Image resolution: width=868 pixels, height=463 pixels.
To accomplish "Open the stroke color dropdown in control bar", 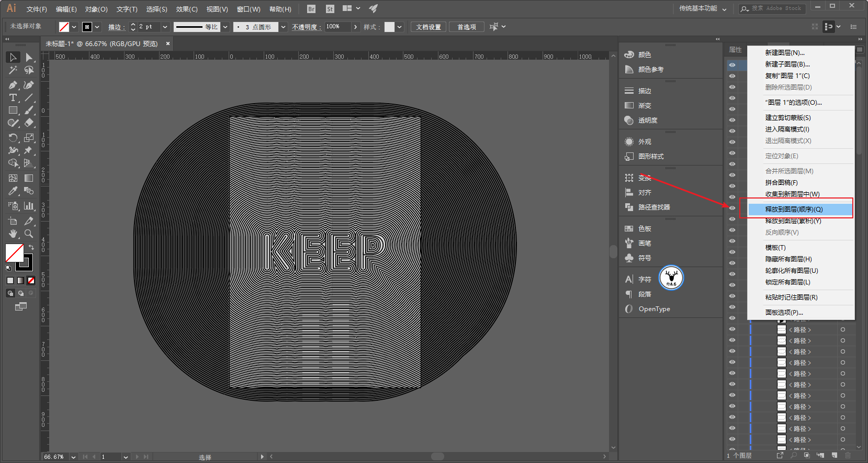I will pos(97,27).
